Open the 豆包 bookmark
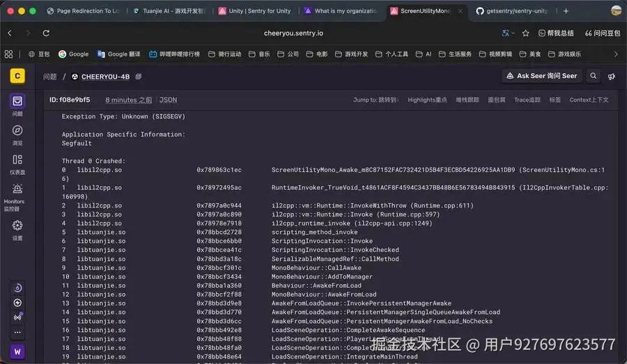The width and height of the screenshot is (627, 364). click(39, 54)
